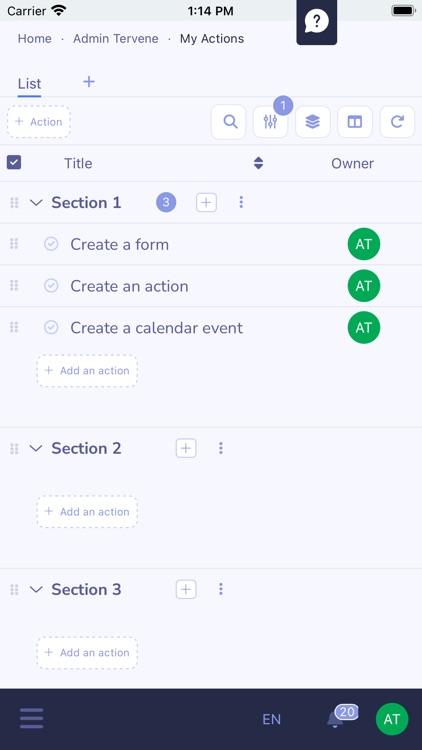Screen dimensions: 422x750
Task: Switch to the List tab
Action: [29, 84]
